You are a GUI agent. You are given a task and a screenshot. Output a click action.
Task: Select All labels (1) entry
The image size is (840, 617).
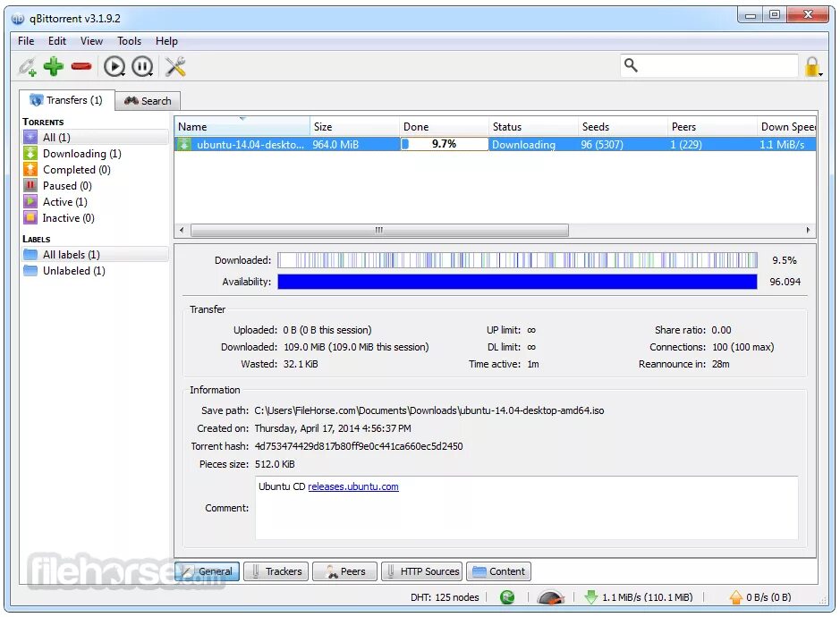coord(96,255)
